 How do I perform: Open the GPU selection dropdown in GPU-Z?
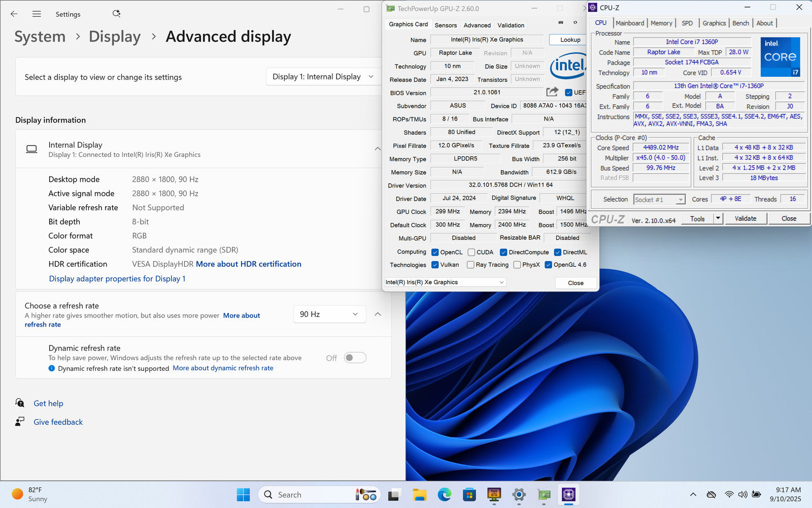tap(445, 282)
